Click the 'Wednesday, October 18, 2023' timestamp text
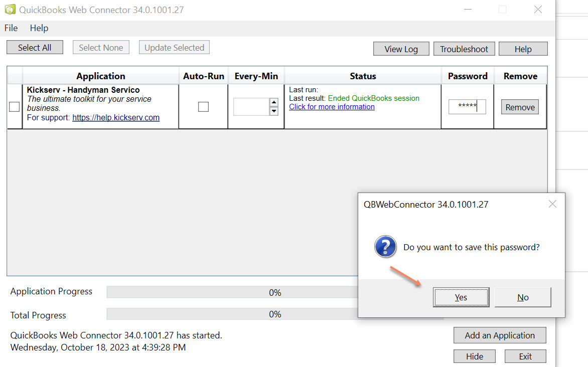The height and width of the screenshot is (367, 588). (x=98, y=347)
